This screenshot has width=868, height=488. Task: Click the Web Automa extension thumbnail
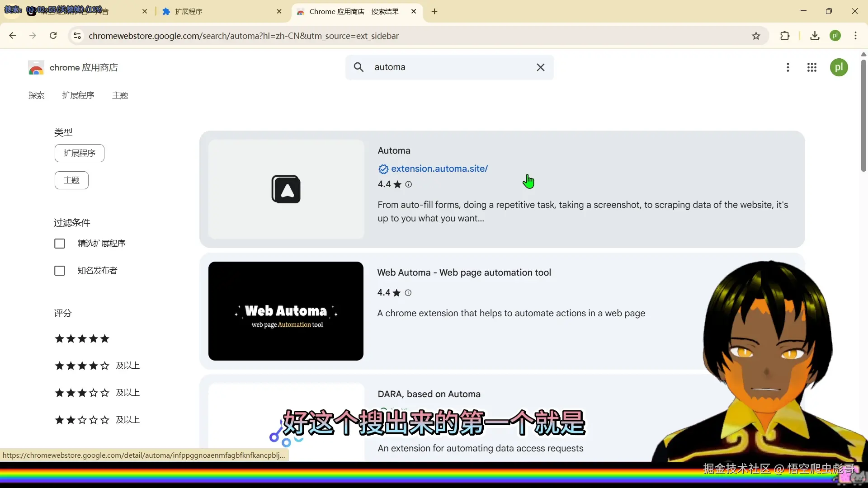[x=286, y=311]
